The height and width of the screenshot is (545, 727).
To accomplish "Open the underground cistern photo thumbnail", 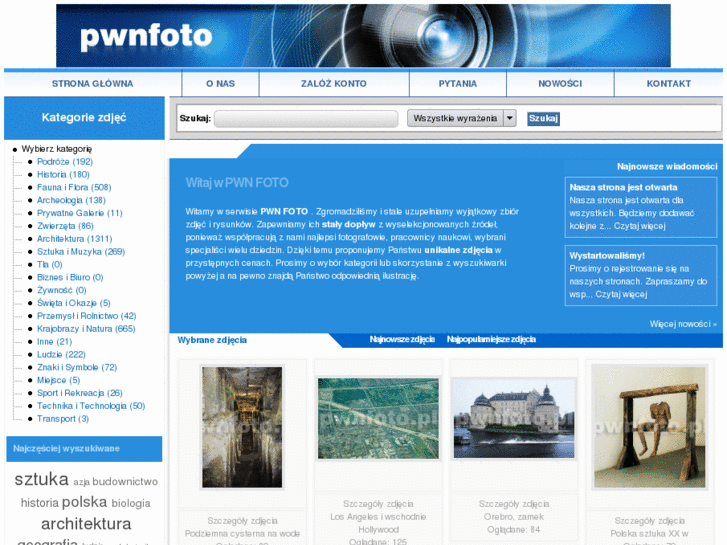I will [242, 427].
